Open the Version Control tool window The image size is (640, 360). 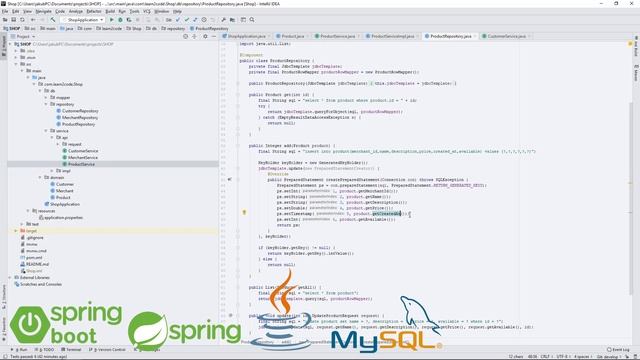107,349
